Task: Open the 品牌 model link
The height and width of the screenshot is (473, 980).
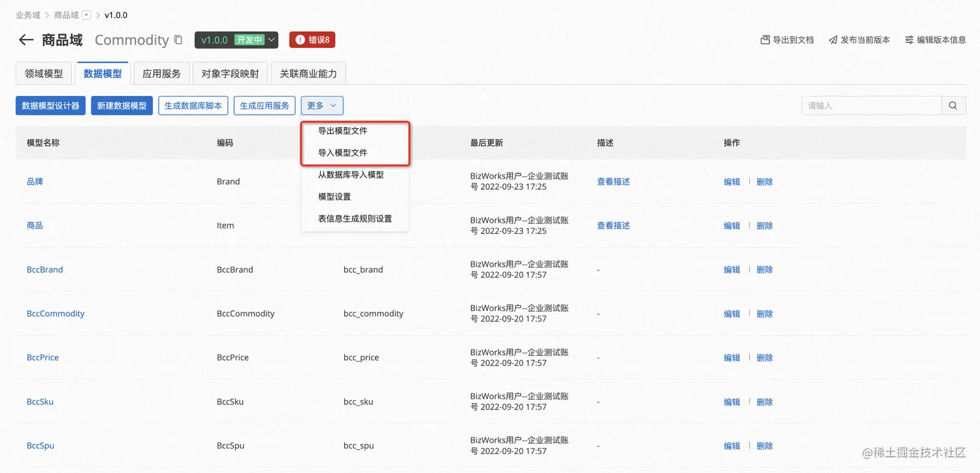Action: point(35,181)
